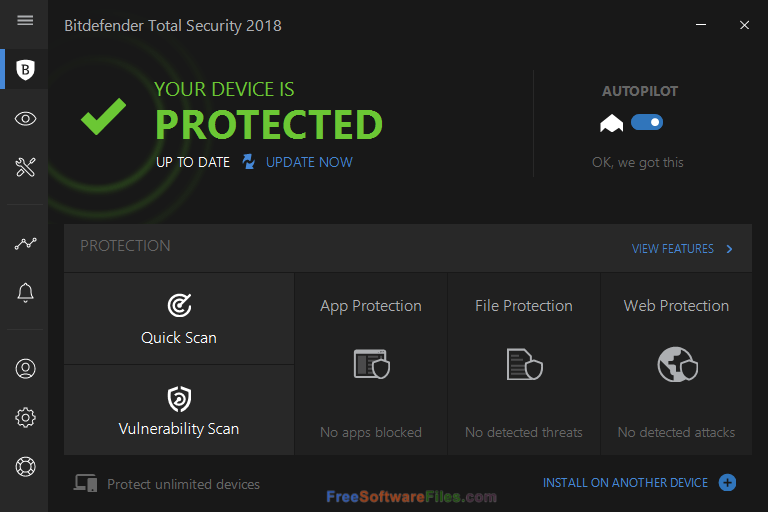Viewport: 768px width, 512px height.
Task: Open the Notifications bell
Action: point(25,293)
